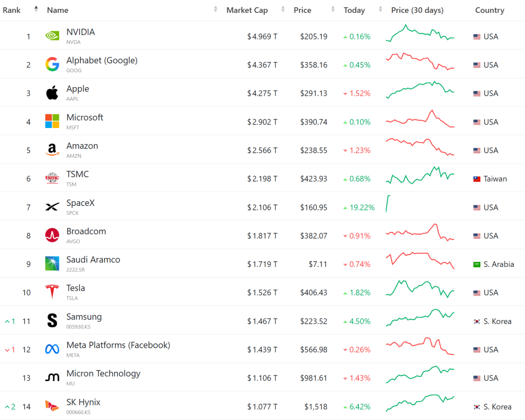Click the Amazon logo icon
The image size is (525, 420).
coord(52,150)
